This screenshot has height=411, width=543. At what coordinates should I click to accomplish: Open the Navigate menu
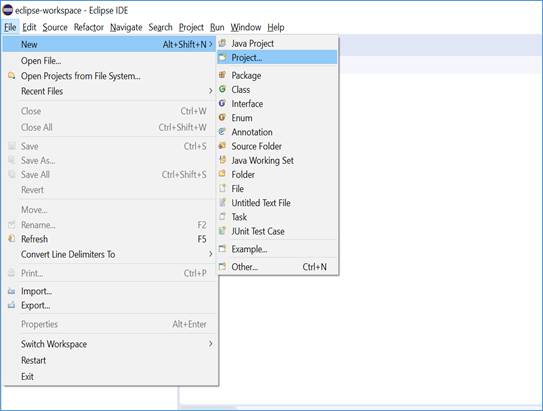click(126, 27)
